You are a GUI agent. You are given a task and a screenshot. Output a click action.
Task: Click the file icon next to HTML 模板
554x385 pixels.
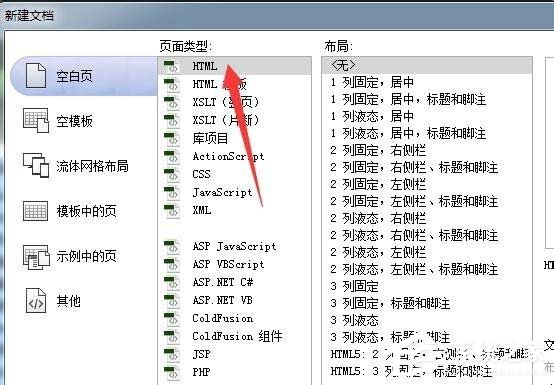point(172,84)
